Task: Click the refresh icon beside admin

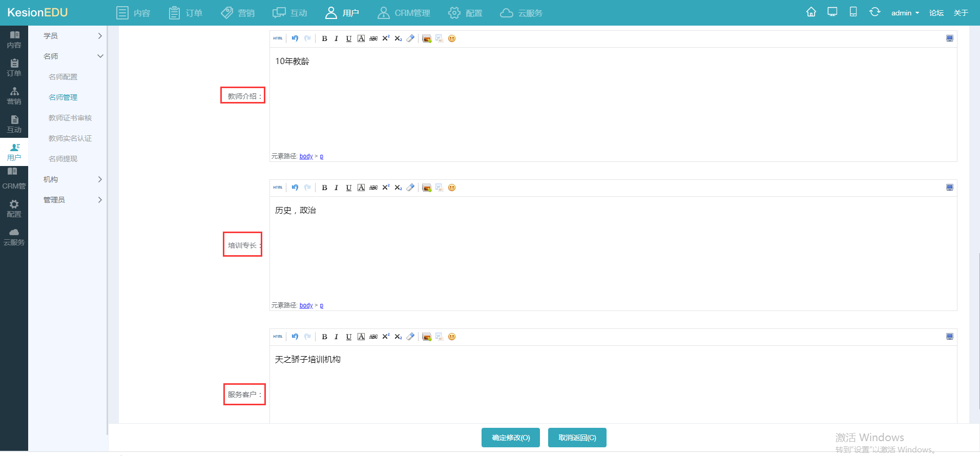Action: click(874, 12)
